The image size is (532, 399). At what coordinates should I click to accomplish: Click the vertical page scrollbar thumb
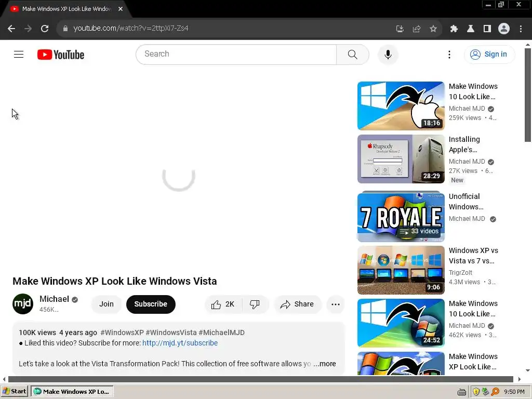coord(528,95)
